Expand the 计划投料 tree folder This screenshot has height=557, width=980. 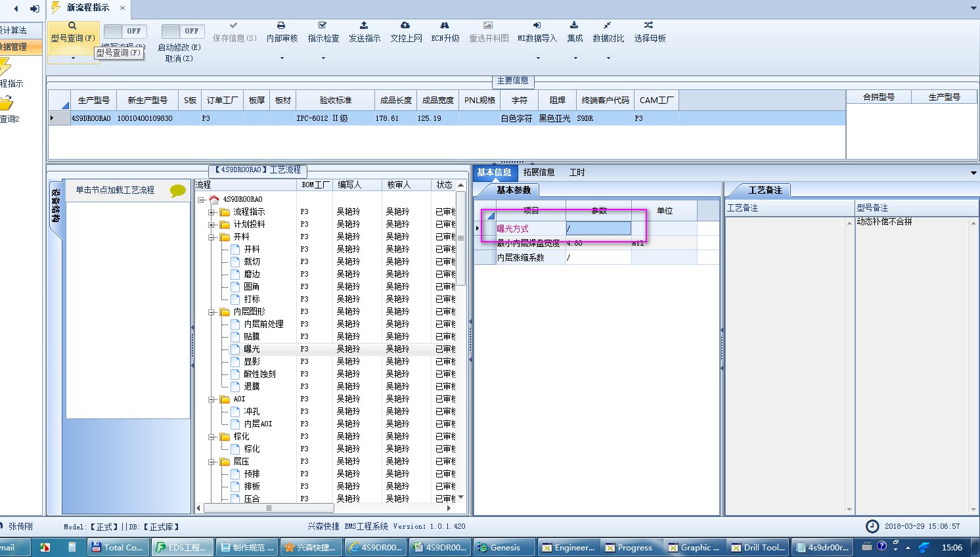[212, 224]
